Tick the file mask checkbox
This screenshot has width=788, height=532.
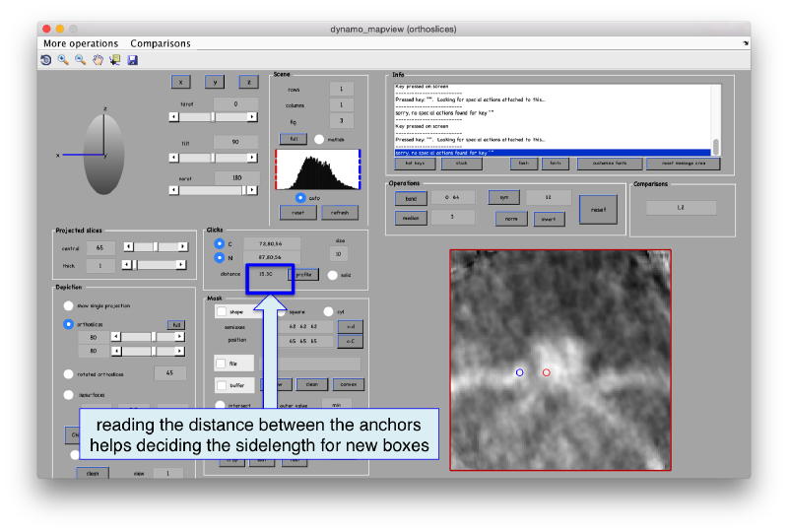click(x=222, y=363)
